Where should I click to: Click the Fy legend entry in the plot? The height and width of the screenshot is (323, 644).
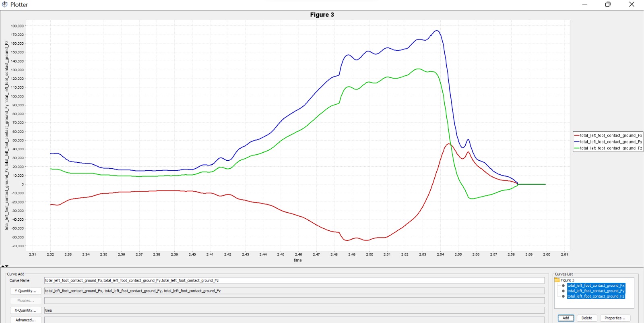click(608, 142)
